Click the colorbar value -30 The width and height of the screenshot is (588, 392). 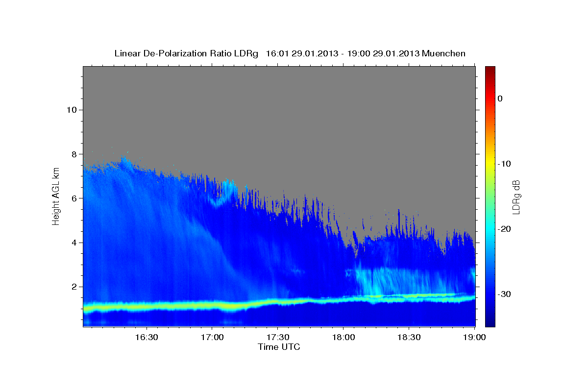pyautogui.click(x=504, y=294)
